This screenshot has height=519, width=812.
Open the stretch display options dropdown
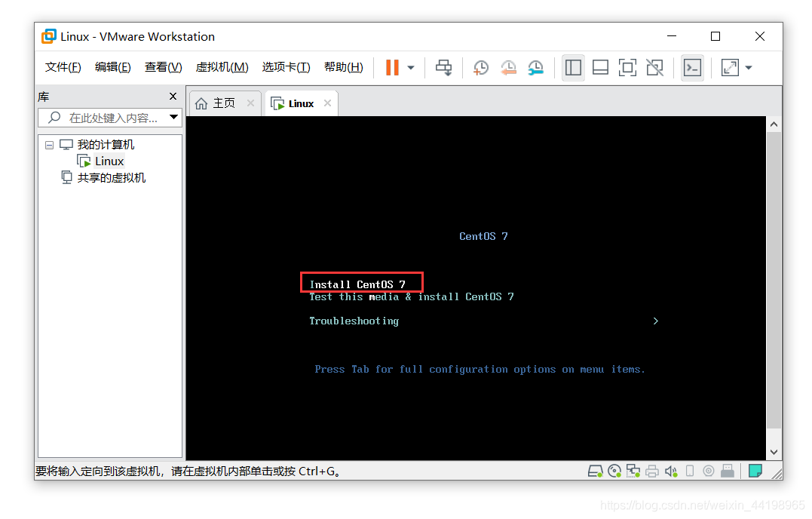point(749,68)
